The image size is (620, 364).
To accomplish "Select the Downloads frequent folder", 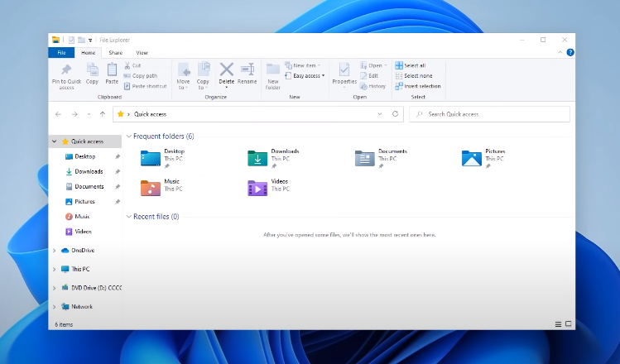I will point(273,158).
